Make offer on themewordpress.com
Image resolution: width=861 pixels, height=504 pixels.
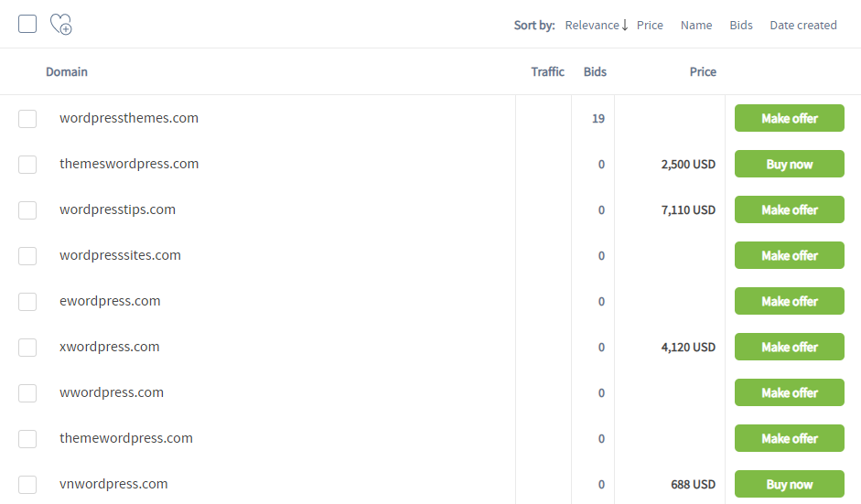pyautogui.click(x=789, y=439)
